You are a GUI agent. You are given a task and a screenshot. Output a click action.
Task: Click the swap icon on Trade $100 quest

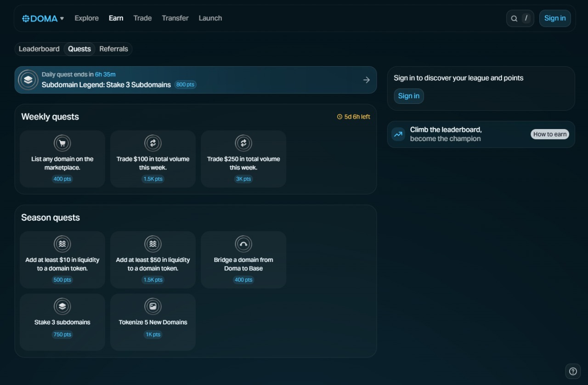(x=153, y=143)
